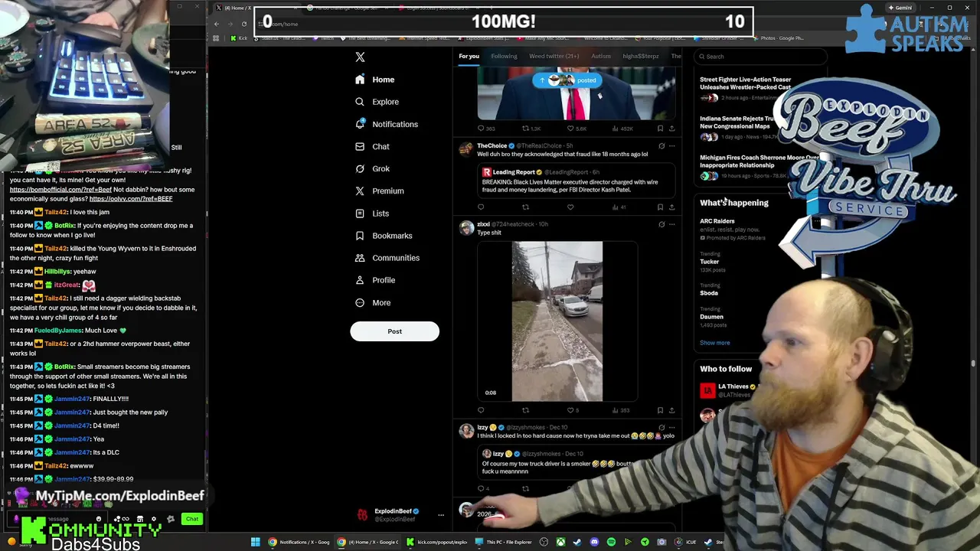980x551 pixels.
Task: Click the Post button
Action: [394, 331]
